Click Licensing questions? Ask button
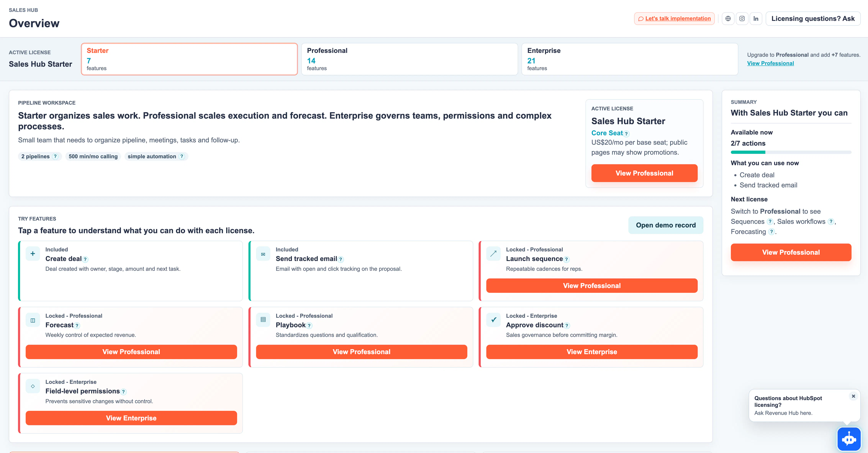 [x=813, y=19]
